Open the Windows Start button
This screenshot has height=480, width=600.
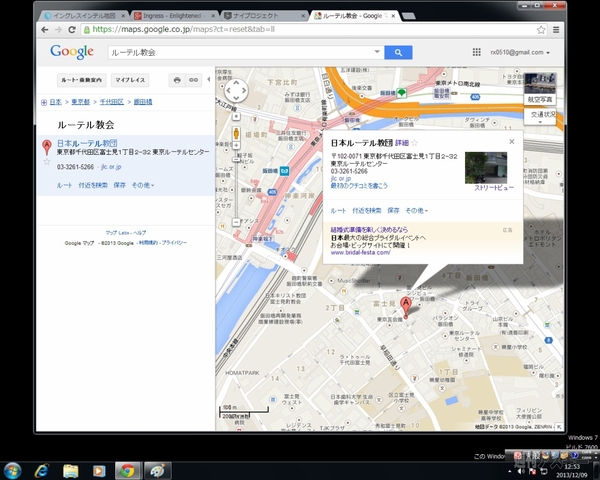pyautogui.click(x=13, y=471)
